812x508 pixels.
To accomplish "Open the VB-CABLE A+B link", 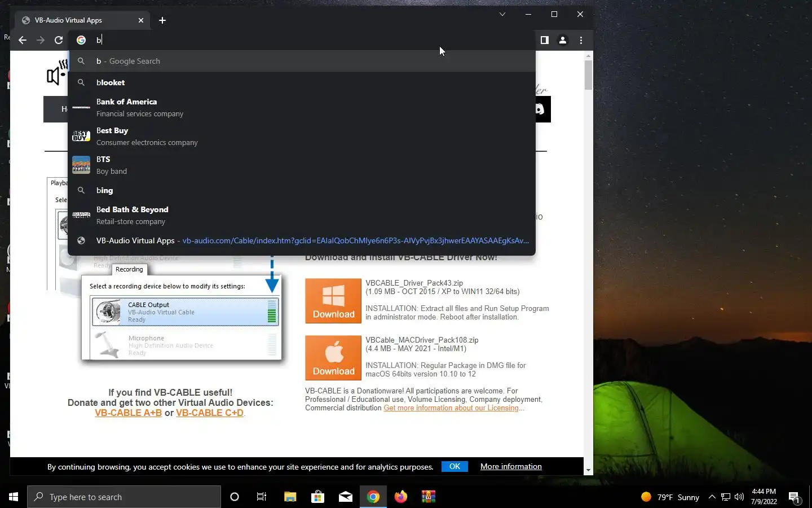I will (128, 413).
